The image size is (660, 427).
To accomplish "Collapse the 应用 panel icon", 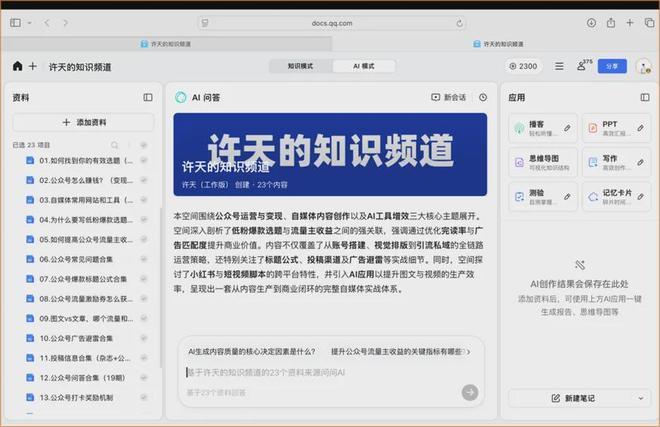I will click(x=645, y=97).
